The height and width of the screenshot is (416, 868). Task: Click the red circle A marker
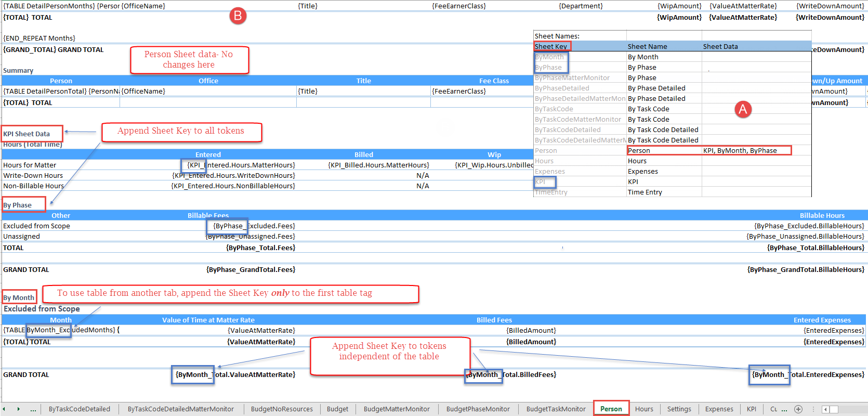[x=743, y=109]
